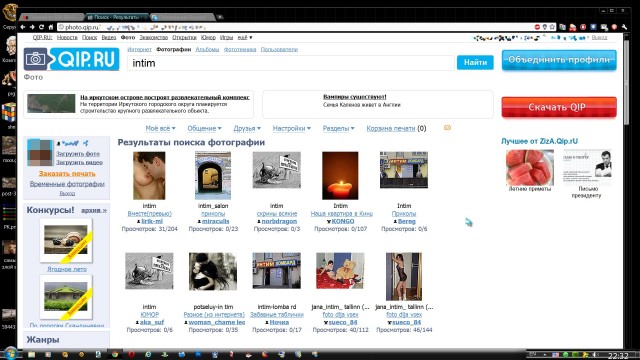Viewport: 640px width, 360px height.
Task: Open the teddy bear photo thumbnail
Action: click(340, 271)
